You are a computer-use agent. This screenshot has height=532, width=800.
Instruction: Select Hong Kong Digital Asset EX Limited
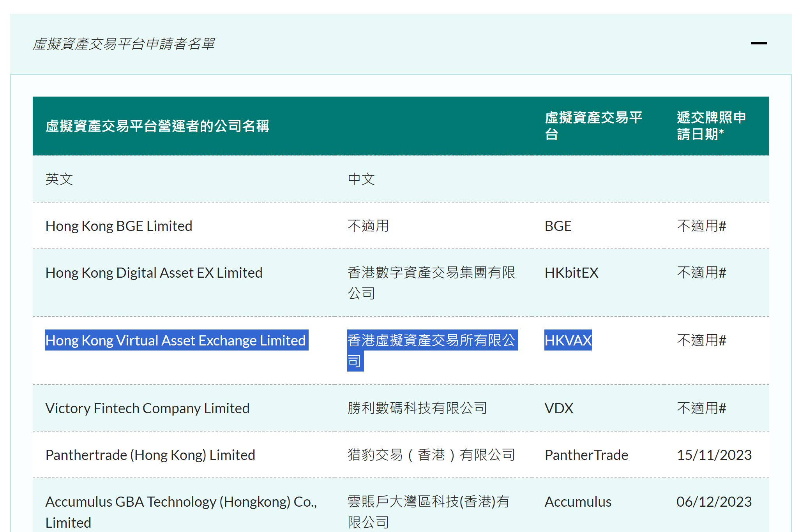154,273
